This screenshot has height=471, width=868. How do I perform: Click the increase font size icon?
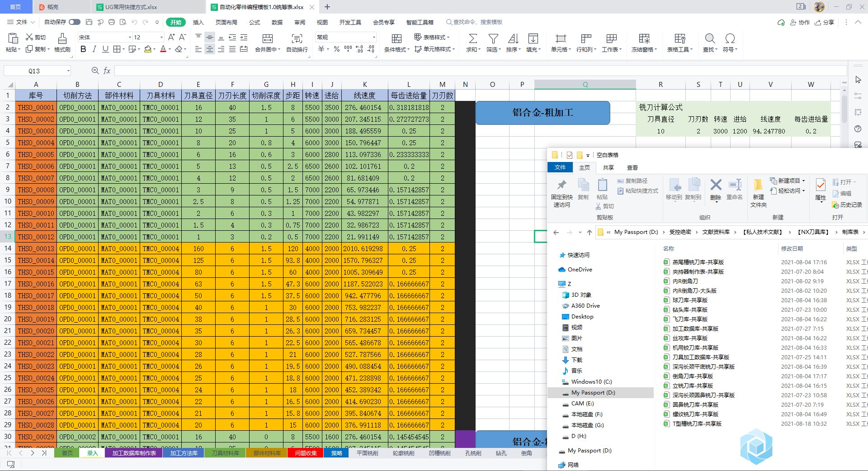coord(171,37)
